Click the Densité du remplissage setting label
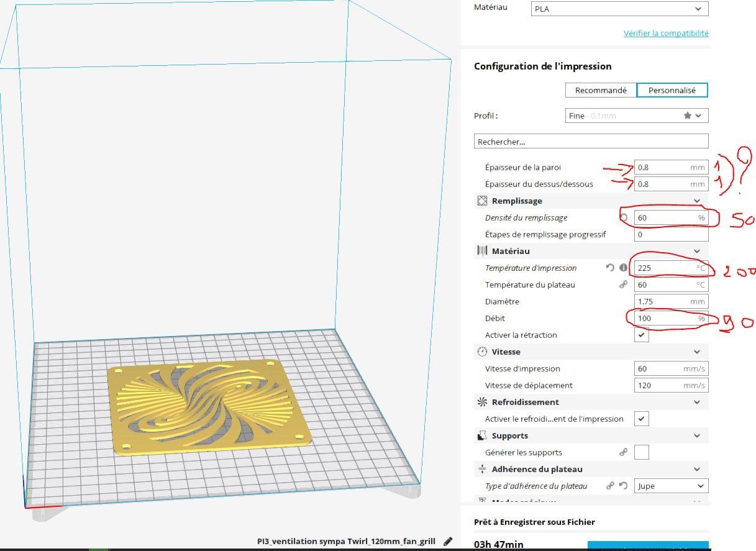This screenshot has width=756, height=551. 526,217
